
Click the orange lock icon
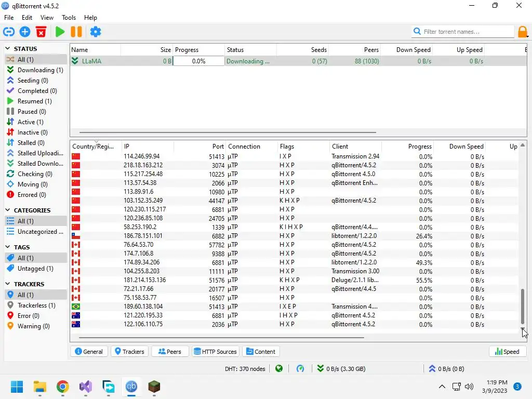point(523,32)
